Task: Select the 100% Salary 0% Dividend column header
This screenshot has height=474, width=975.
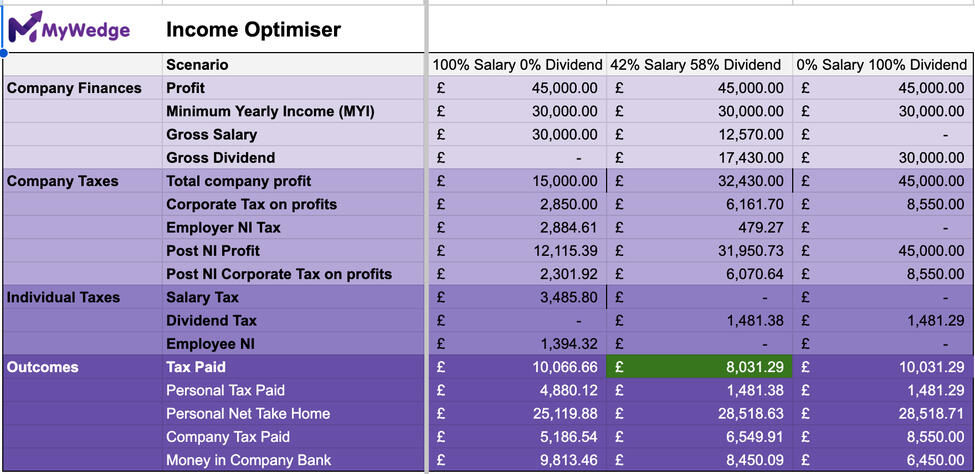Action: (x=517, y=65)
